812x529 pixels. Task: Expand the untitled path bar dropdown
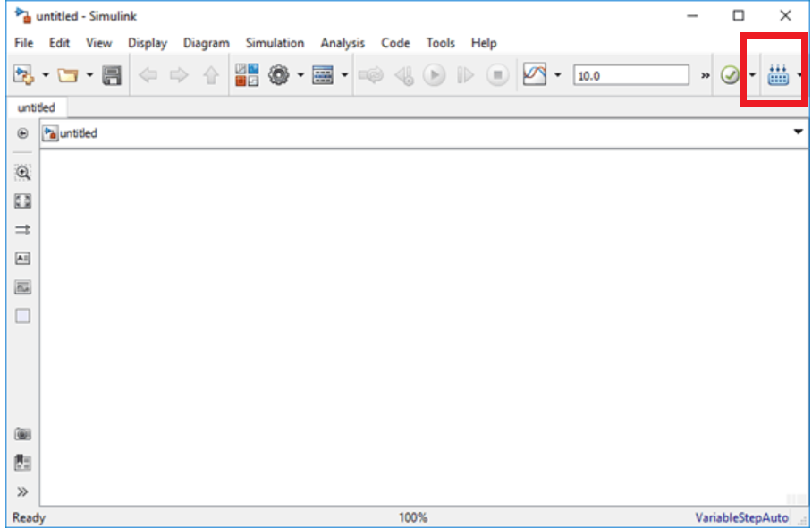point(799,132)
